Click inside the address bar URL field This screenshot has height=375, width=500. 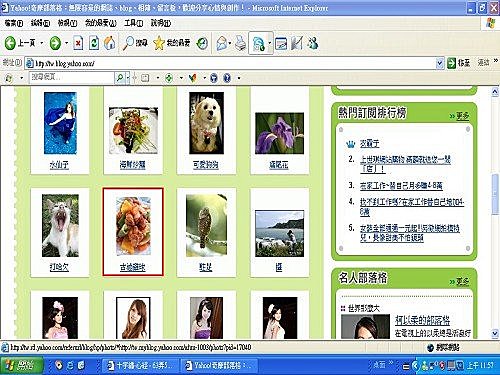tap(230, 63)
